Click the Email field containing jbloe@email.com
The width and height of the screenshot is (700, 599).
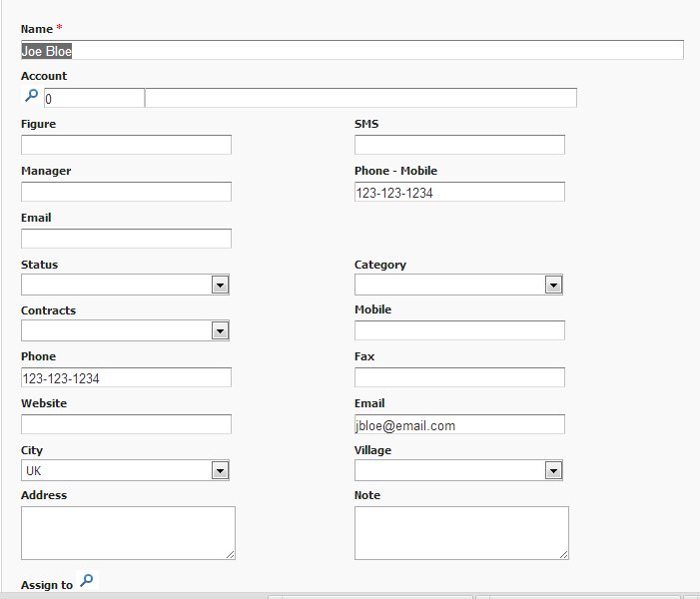pos(459,424)
